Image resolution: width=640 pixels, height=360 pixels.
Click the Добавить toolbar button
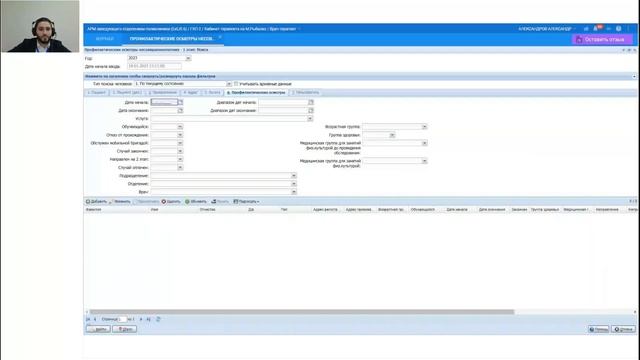click(x=96, y=202)
